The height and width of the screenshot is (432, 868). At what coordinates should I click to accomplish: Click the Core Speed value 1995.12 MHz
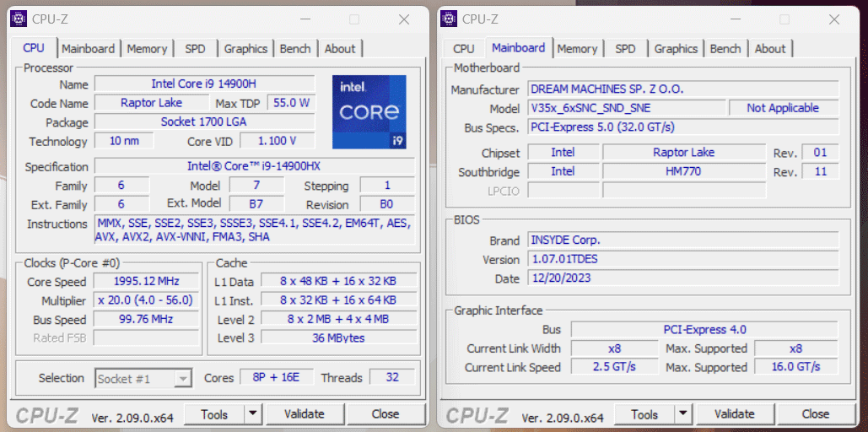[x=146, y=281]
